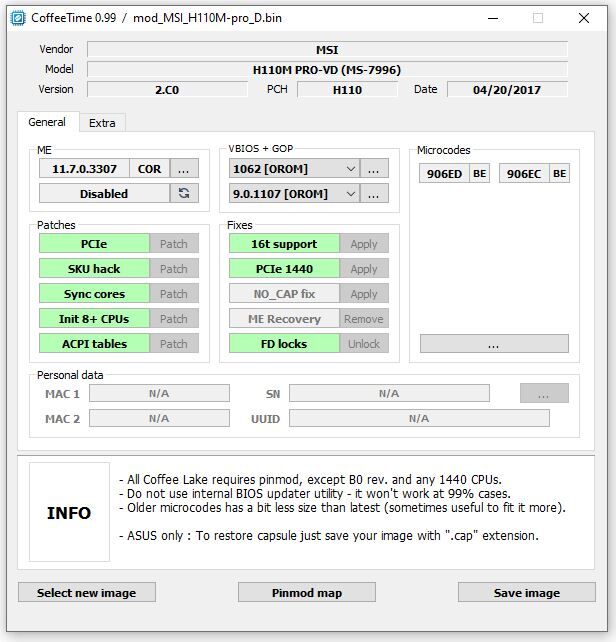The width and height of the screenshot is (616, 642).
Task: Open browse (...) button next to 1062 [OROM]
Action: point(374,168)
